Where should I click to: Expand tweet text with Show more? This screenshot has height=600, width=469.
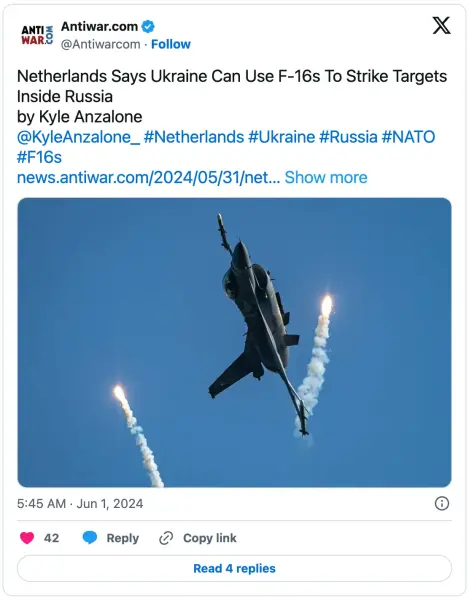click(x=326, y=177)
